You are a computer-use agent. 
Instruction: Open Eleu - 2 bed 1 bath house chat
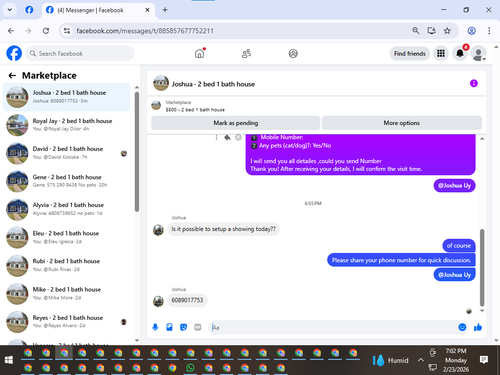pyautogui.click(x=67, y=237)
